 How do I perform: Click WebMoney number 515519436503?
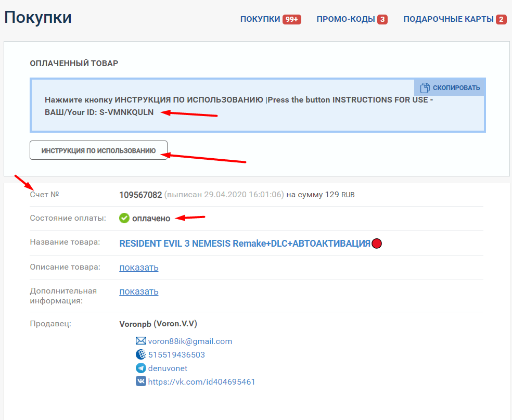coord(176,354)
